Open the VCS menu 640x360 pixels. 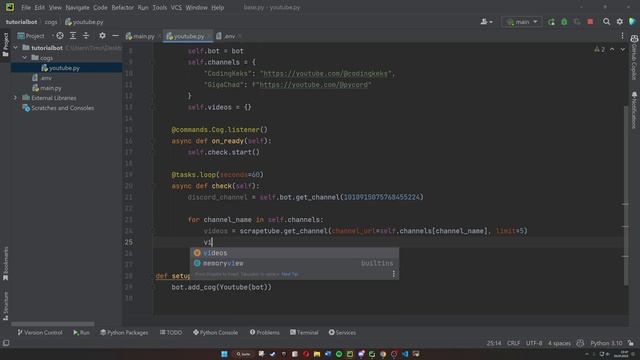[176, 7]
